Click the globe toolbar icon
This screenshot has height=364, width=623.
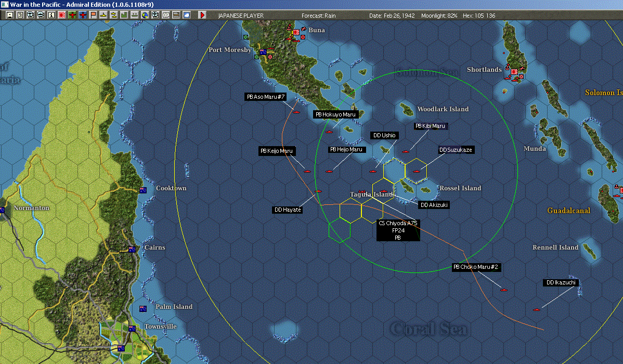coord(145,15)
